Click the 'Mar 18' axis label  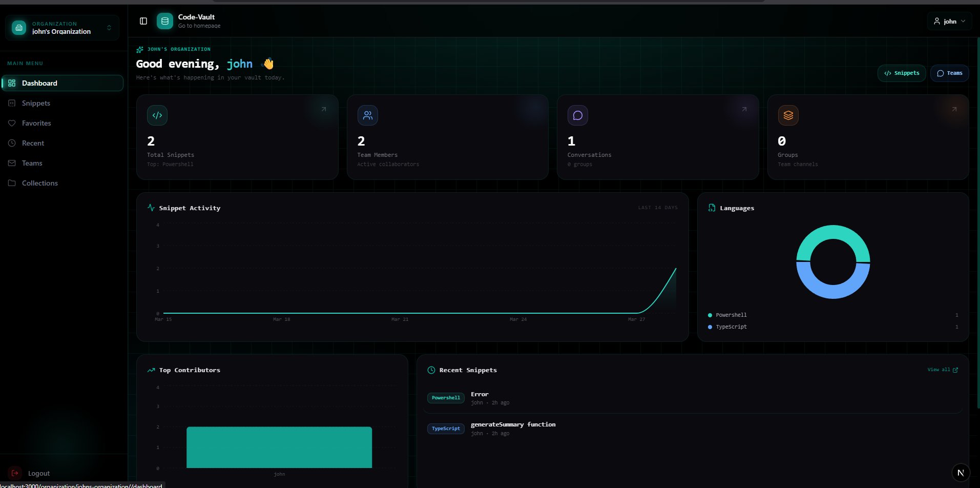282,319
